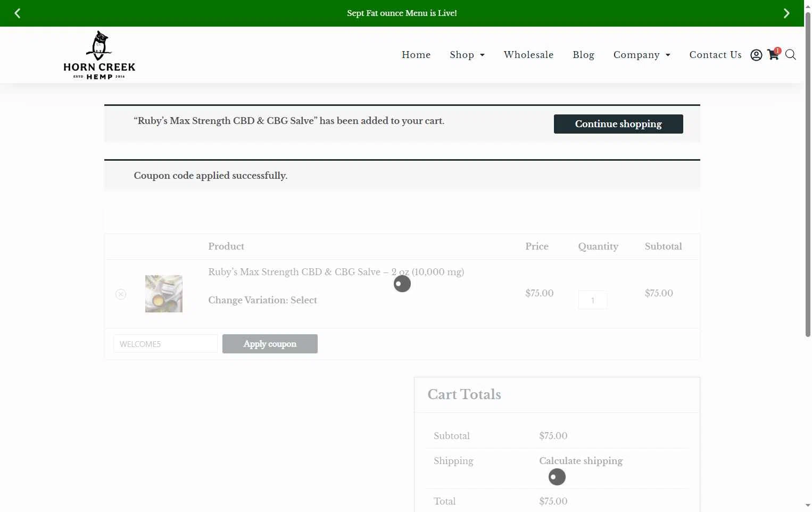The height and width of the screenshot is (512, 812).
Task: Open the shopping cart icon
Action: click(x=773, y=54)
